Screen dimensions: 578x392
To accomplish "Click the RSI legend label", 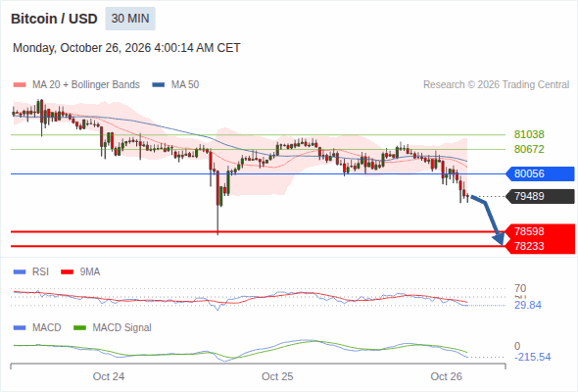I will point(40,271).
